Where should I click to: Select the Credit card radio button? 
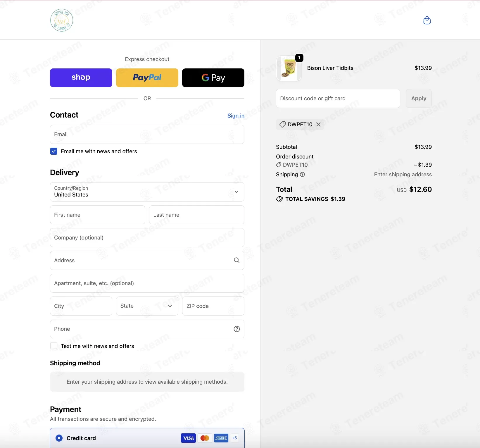click(59, 438)
